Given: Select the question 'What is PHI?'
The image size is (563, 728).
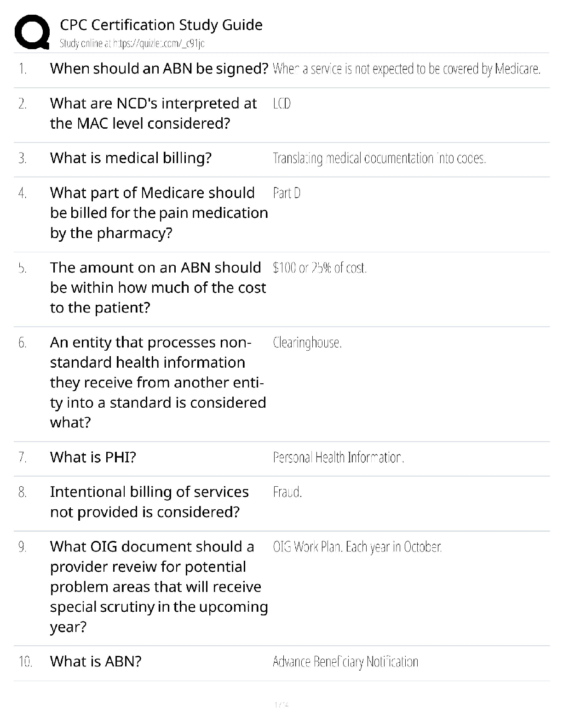Looking at the screenshot, I should (93, 457).
